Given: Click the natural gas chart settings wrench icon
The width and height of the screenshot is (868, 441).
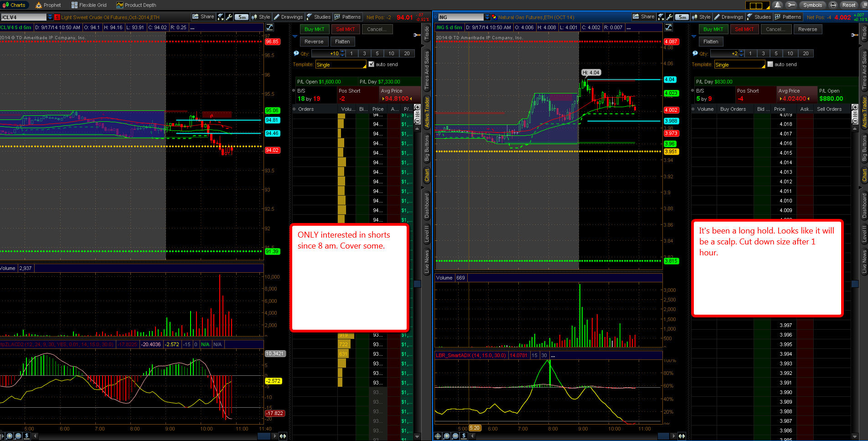Looking at the screenshot, I should point(670,17).
